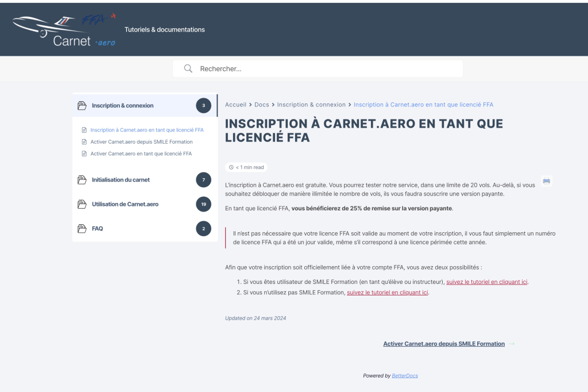
Task: Expand the FAQ category
Action: pyautogui.click(x=98, y=229)
